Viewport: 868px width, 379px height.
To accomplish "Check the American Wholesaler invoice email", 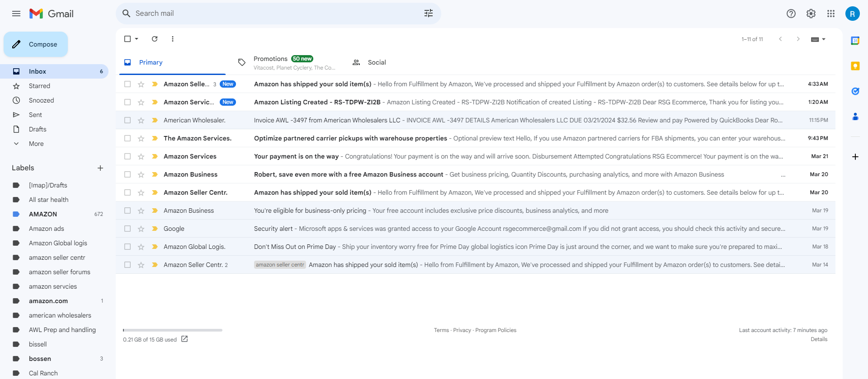I will click(x=127, y=120).
